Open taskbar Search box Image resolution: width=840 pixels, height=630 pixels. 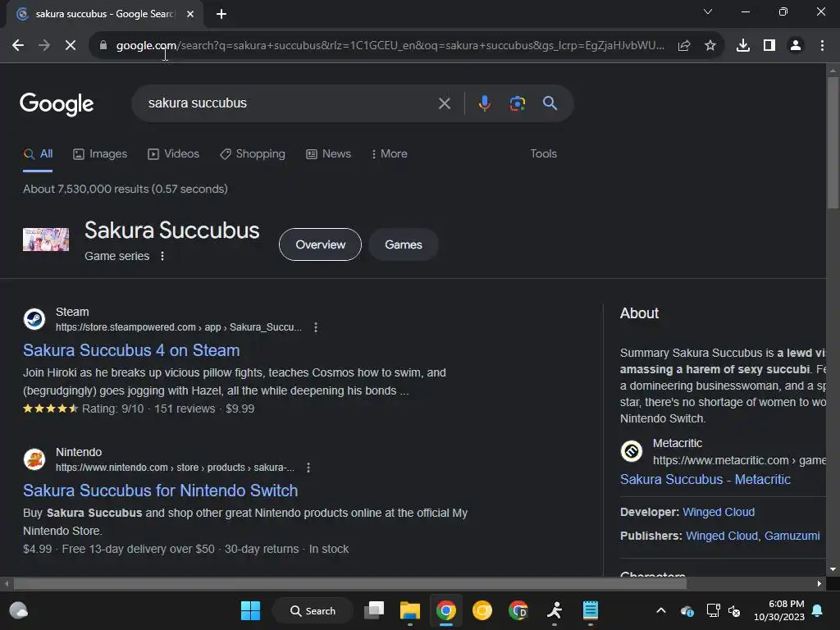[313, 610]
